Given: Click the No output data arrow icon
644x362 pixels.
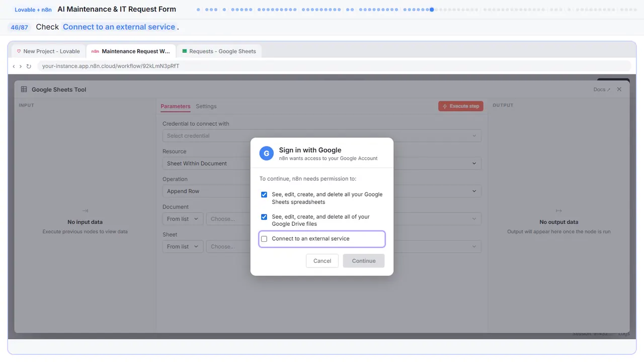Looking at the screenshot, I should pyautogui.click(x=558, y=211).
